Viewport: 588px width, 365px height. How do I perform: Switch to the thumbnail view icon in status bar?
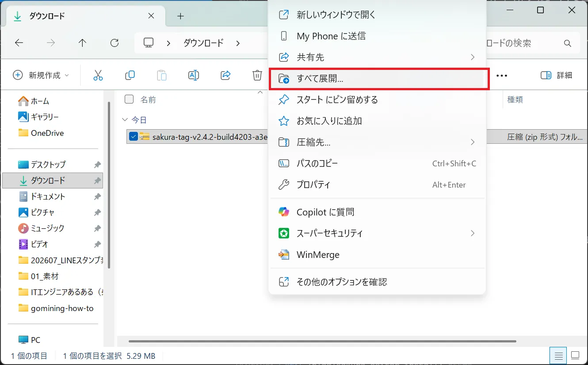coord(575,355)
